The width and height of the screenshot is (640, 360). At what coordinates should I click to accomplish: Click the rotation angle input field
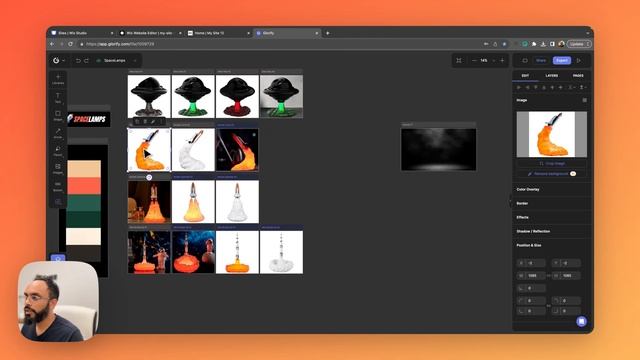coord(531,288)
